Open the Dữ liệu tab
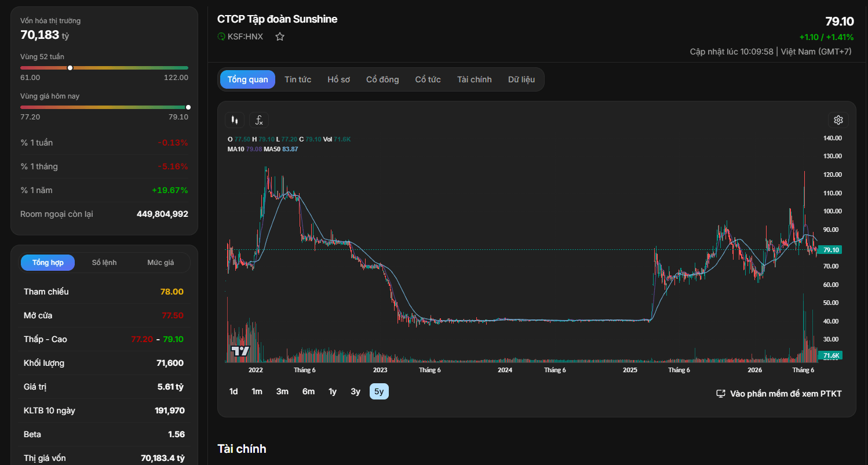The width and height of the screenshot is (868, 465). point(521,79)
